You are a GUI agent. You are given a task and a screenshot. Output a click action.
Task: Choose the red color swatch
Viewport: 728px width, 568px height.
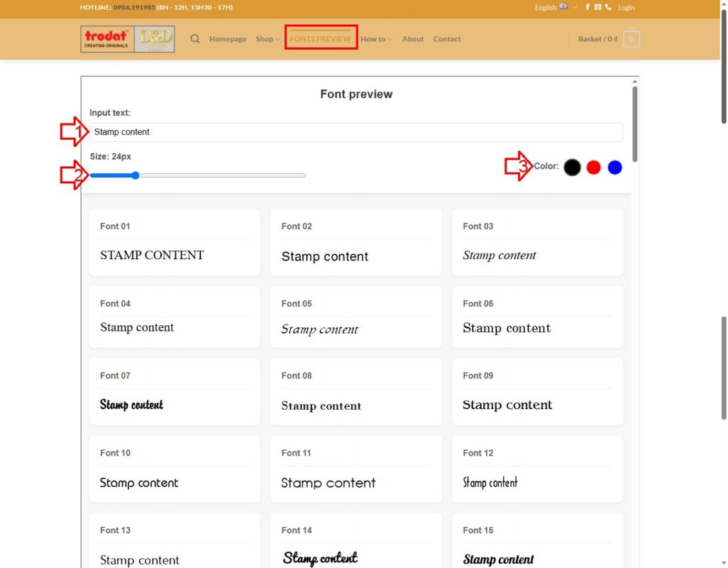coord(594,168)
